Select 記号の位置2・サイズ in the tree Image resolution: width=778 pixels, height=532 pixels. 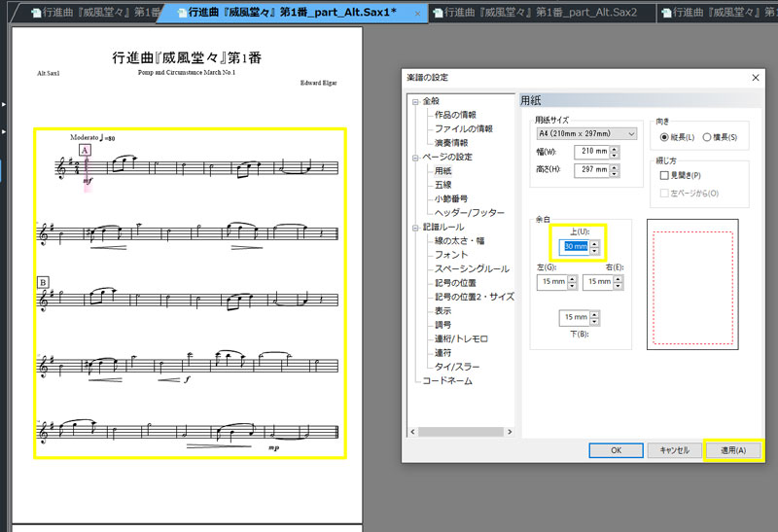(474, 297)
